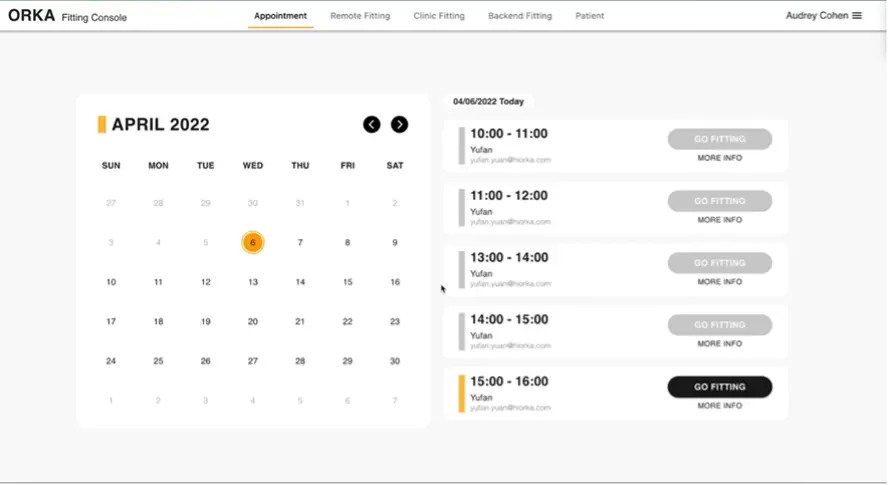This screenshot has width=889, height=485.
Task: Select the Backend Fitting tab
Action: [519, 16]
